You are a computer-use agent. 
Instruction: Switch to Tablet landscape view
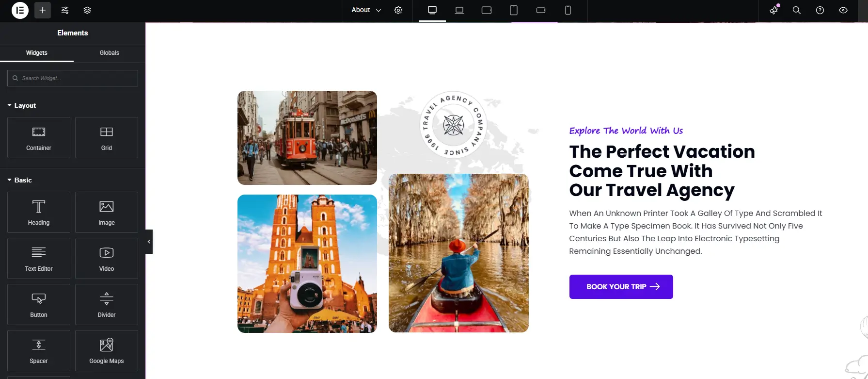tap(487, 10)
